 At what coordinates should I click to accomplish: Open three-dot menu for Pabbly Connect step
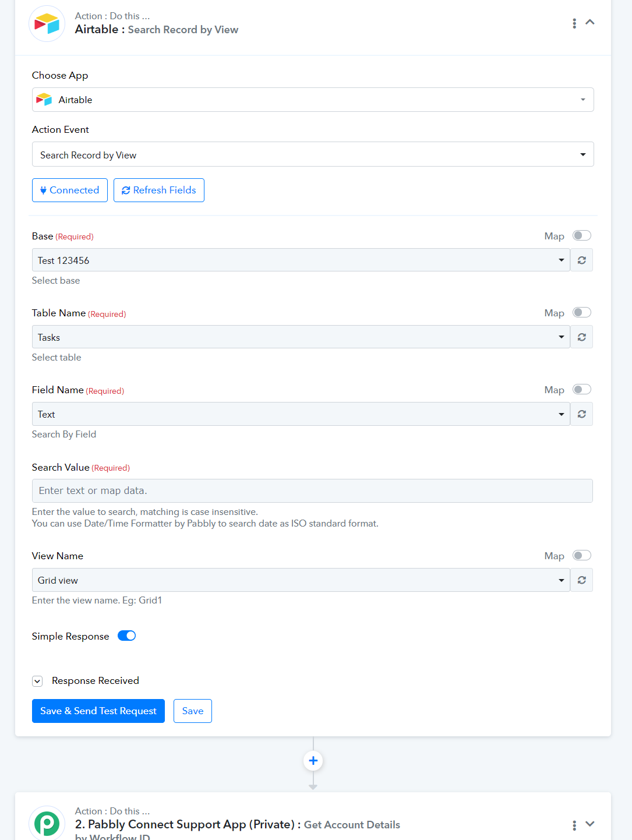pyautogui.click(x=574, y=825)
